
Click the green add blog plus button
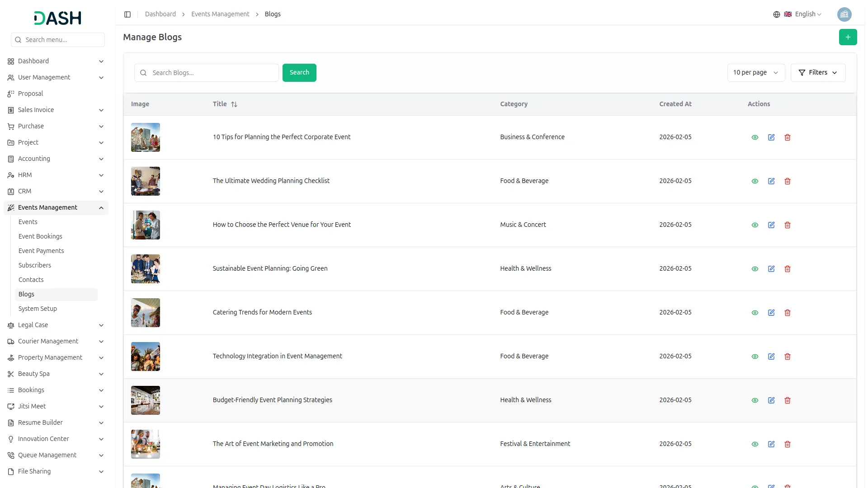(848, 37)
